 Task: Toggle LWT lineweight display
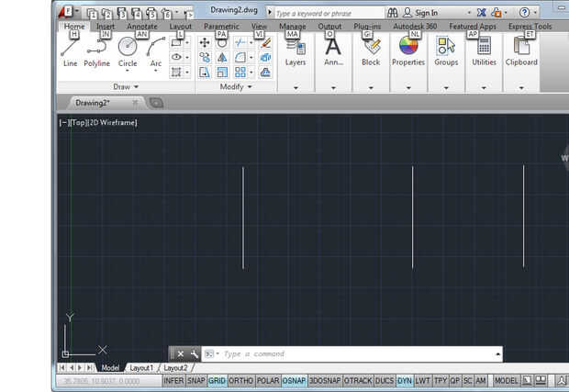422,381
